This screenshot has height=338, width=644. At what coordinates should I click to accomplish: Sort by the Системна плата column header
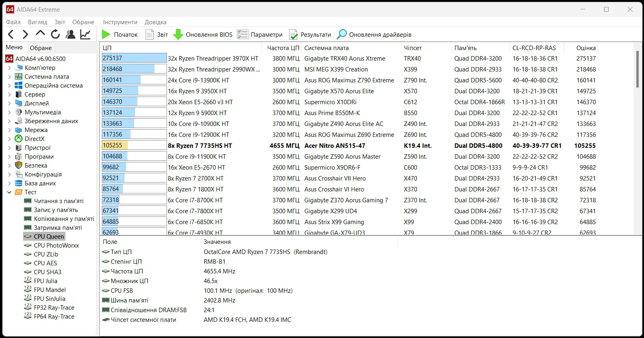[352, 48]
